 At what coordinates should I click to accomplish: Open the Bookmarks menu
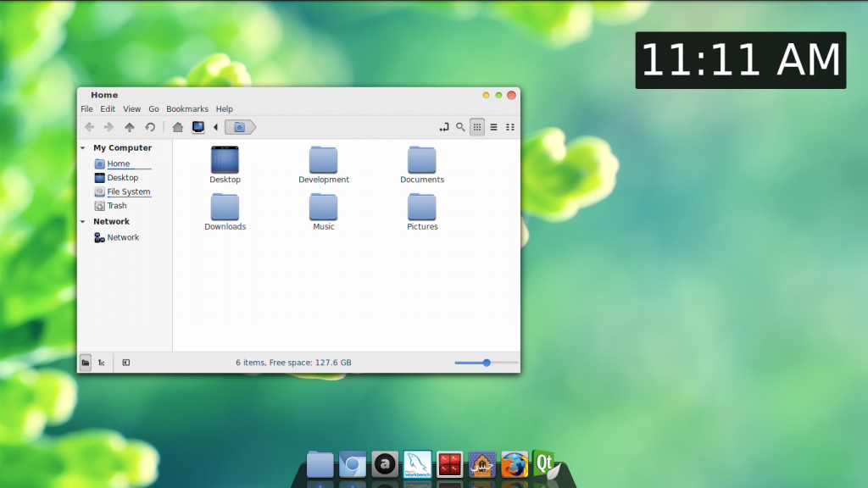[x=187, y=109]
